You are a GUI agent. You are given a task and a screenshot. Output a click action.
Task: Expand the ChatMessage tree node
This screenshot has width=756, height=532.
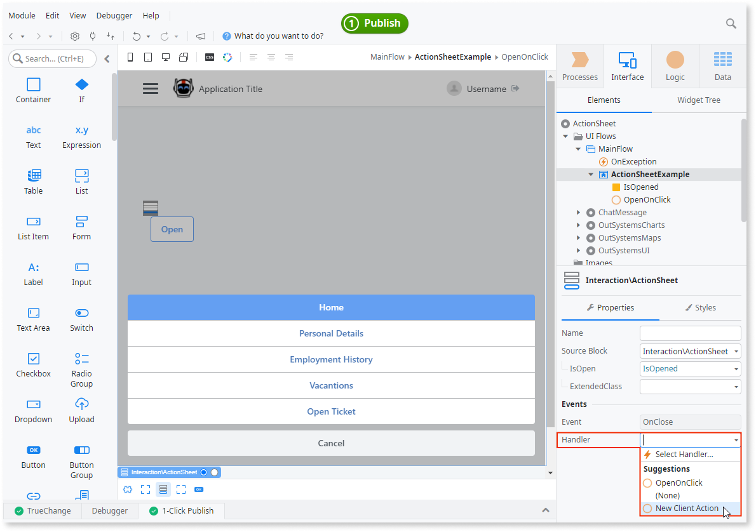coord(577,212)
